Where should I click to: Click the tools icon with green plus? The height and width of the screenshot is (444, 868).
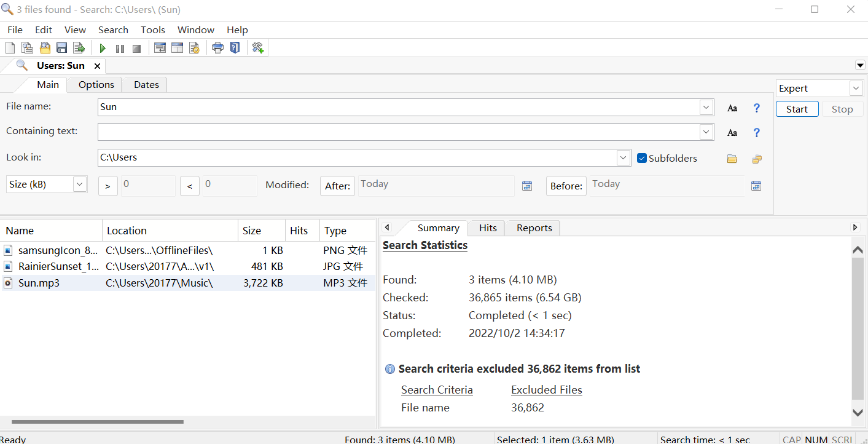click(258, 48)
